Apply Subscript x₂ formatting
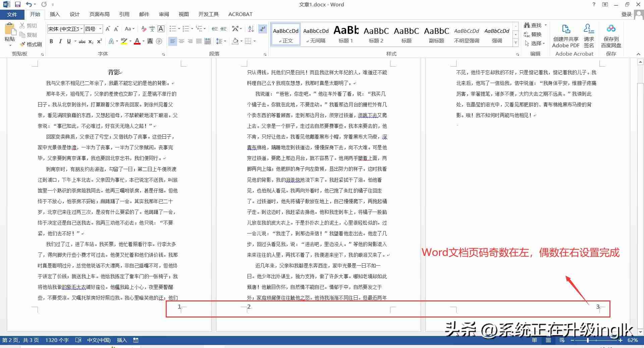 pos(91,42)
